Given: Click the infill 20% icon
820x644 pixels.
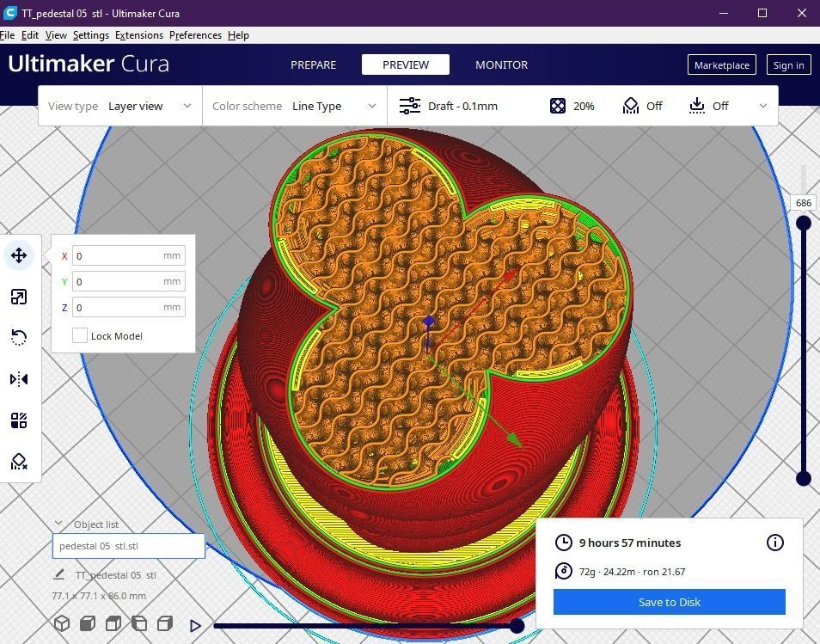Looking at the screenshot, I should [x=558, y=106].
